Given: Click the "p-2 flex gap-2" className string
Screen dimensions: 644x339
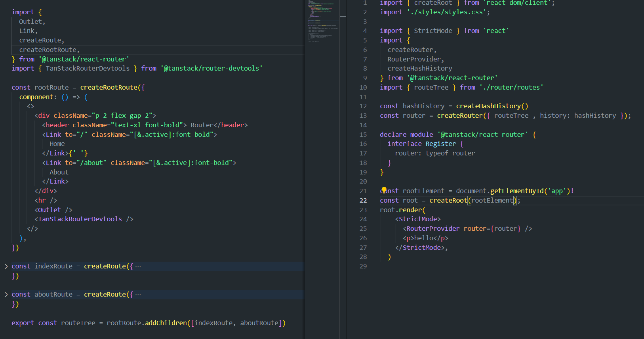Looking at the screenshot, I should pyautogui.click(x=122, y=116).
